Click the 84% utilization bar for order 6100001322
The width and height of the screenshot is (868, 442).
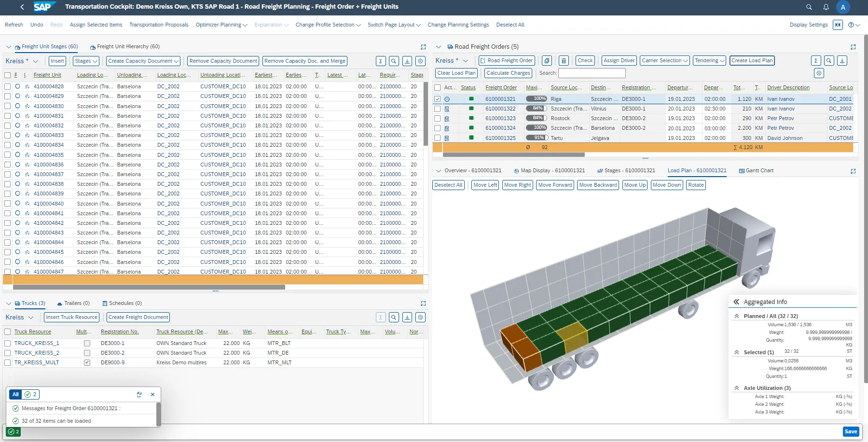(536, 109)
